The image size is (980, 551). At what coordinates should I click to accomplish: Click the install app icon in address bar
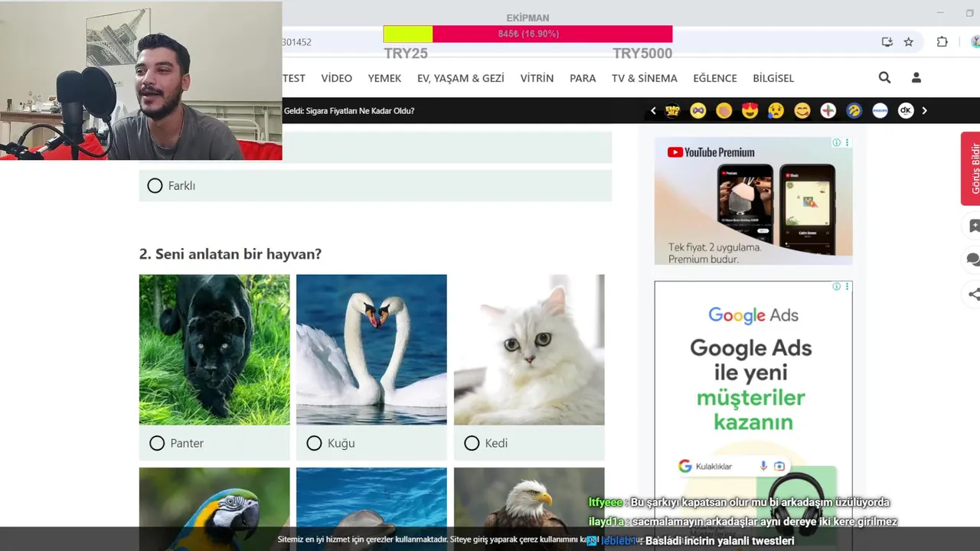pyautogui.click(x=887, y=42)
